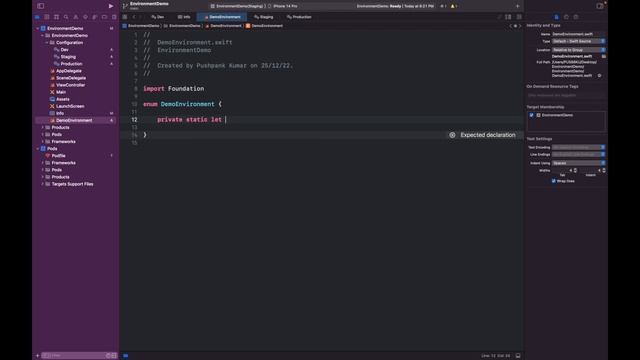Click the Expected declaration error message
The width and height of the screenshot is (640, 360).
pos(488,135)
